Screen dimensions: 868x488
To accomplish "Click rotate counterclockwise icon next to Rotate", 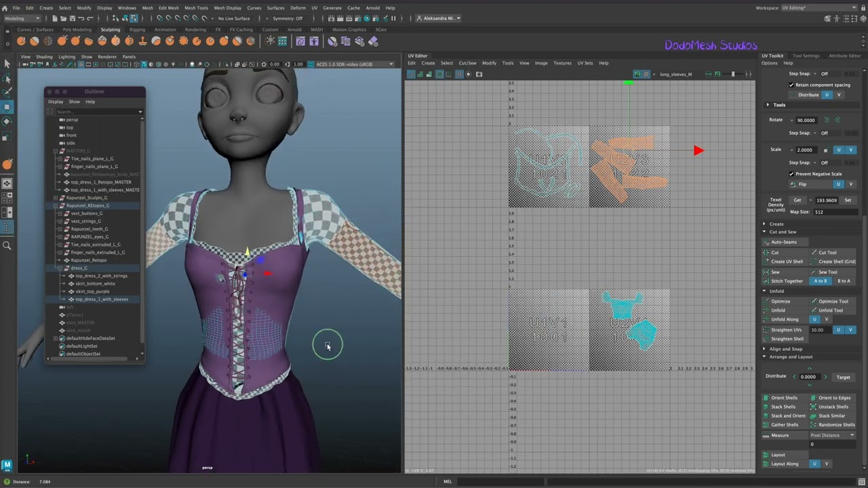I will pyautogui.click(x=826, y=120).
